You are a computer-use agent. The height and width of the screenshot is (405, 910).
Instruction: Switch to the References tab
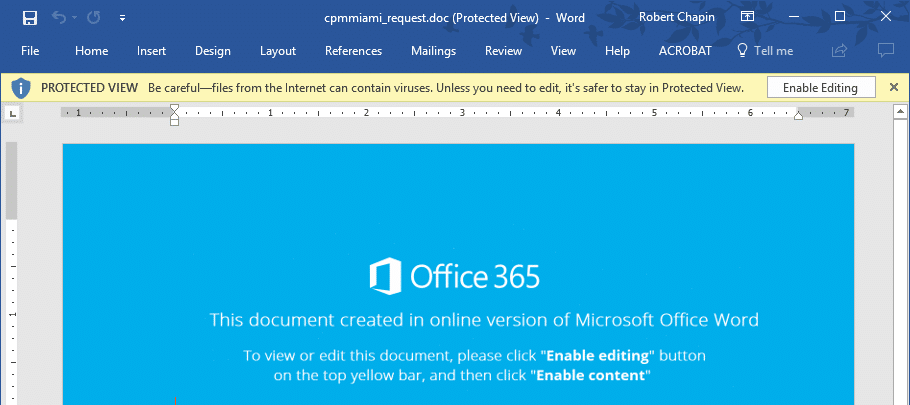353,50
